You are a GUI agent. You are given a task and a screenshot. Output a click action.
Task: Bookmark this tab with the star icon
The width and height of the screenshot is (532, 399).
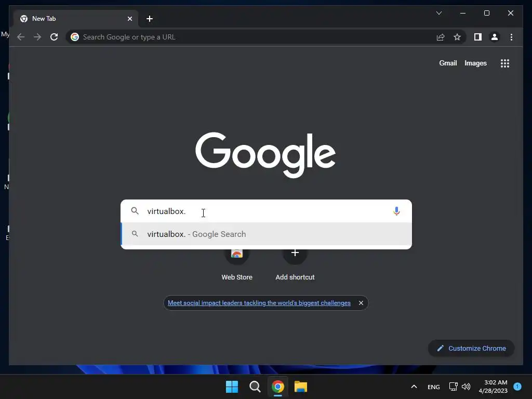[457, 37]
